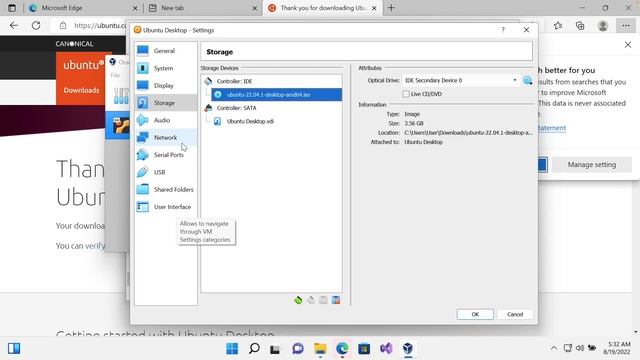Viewport: 640px width, 360px height.
Task: Open Edge favorites icon
Action: click(558, 26)
